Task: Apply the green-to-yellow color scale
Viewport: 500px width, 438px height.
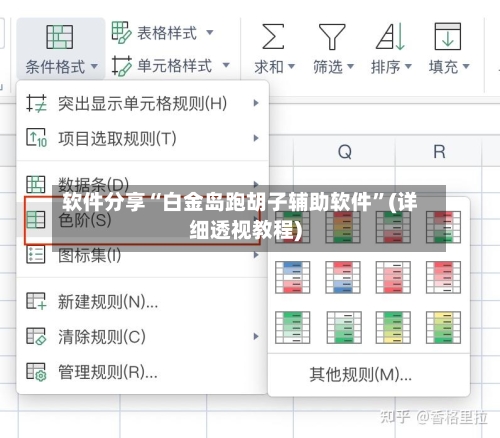Action: (x=393, y=327)
